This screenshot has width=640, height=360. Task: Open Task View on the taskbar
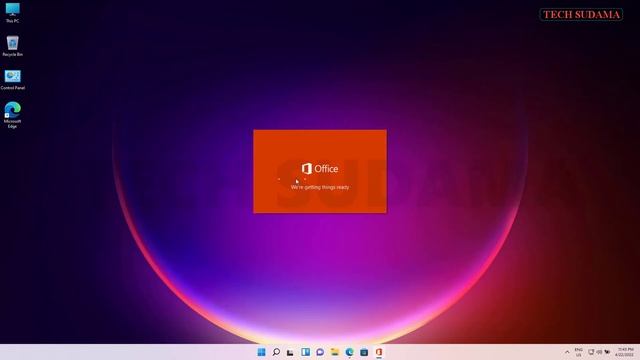290,352
